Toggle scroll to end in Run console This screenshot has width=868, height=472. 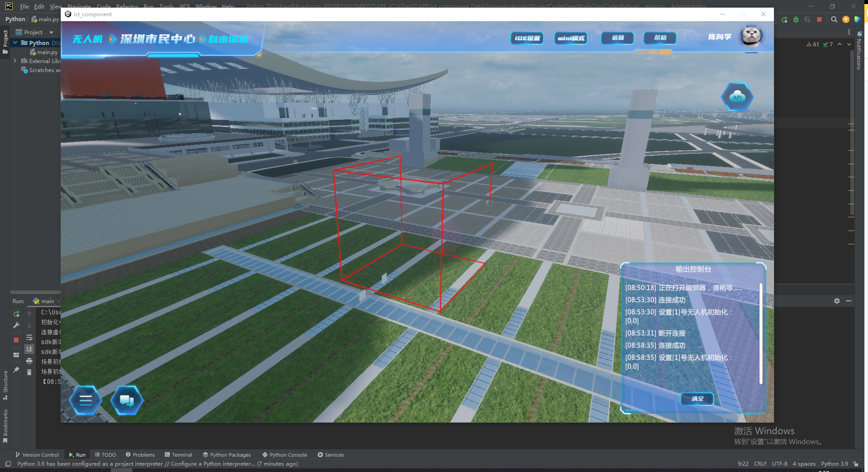pyautogui.click(x=29, y=349)
